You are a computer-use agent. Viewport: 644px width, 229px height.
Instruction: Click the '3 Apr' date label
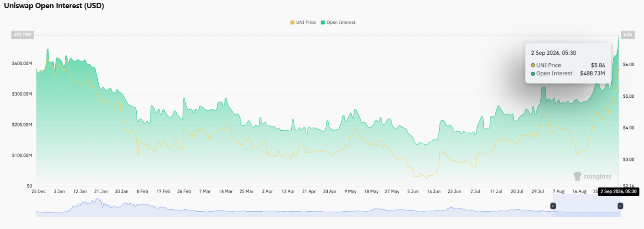point(267,191)
